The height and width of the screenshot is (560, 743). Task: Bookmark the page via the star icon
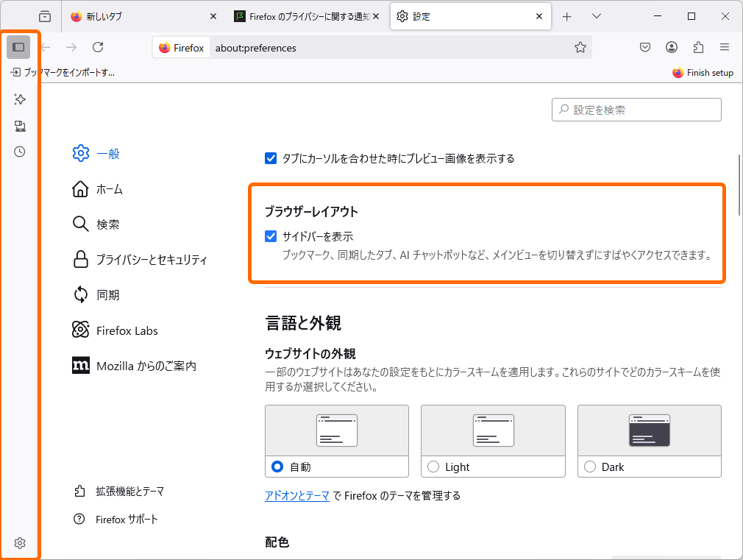[580, 47]
